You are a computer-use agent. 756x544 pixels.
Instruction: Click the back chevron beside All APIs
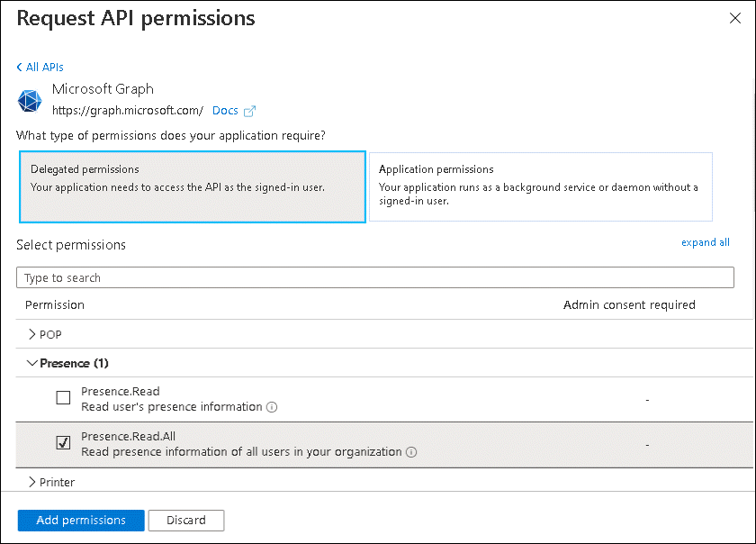19,68
